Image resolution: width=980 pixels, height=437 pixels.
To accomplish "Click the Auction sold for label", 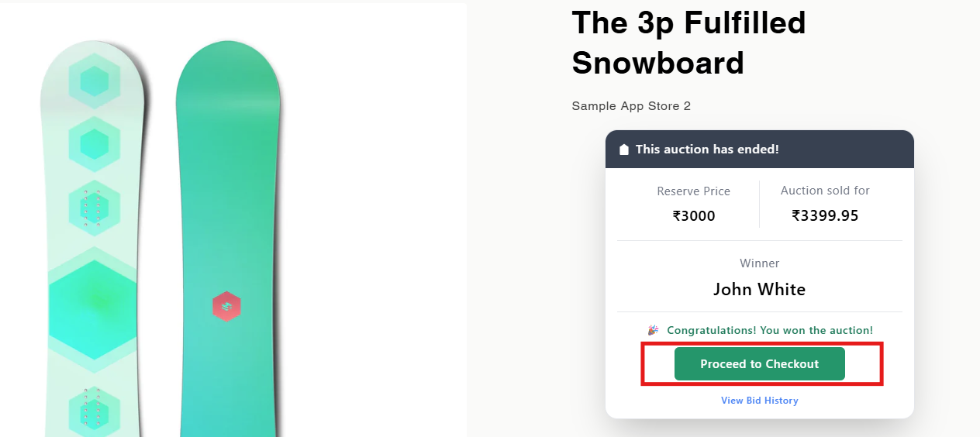I will coord(825,191).
